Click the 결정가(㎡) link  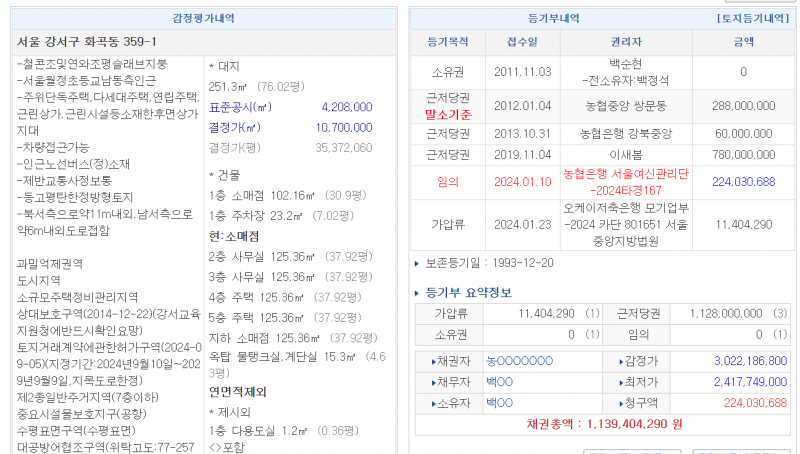click(x=234, y=127)
